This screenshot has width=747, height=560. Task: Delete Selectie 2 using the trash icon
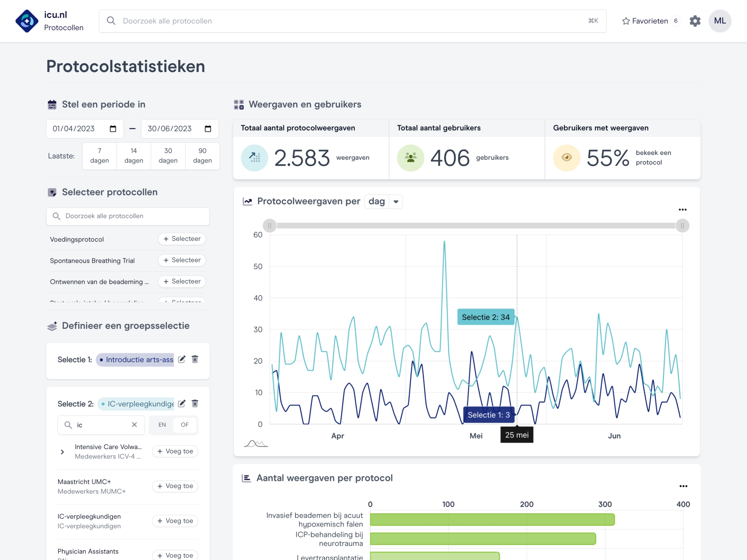195,404
